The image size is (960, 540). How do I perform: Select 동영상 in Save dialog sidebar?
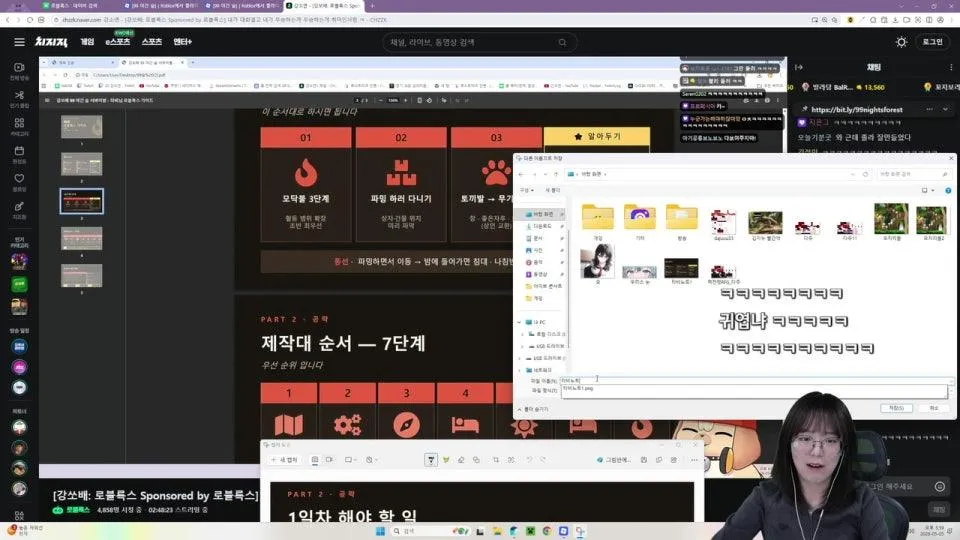(x=540, y=274)
